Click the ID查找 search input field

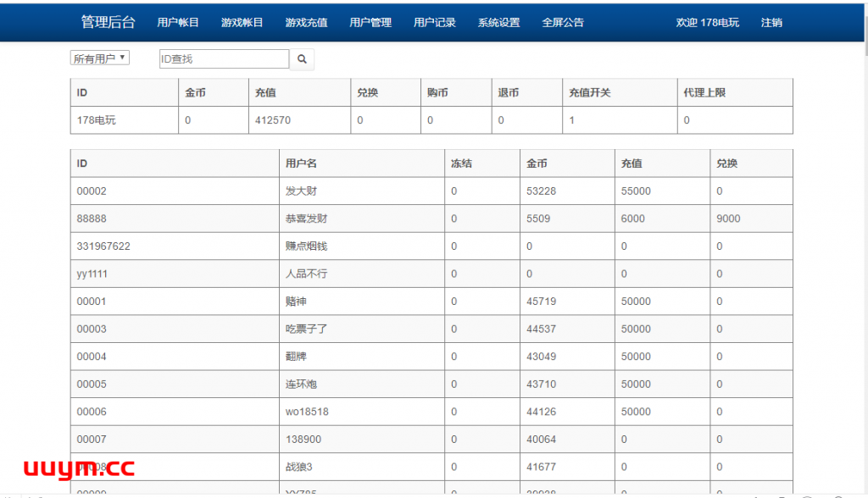click(224, 59)
